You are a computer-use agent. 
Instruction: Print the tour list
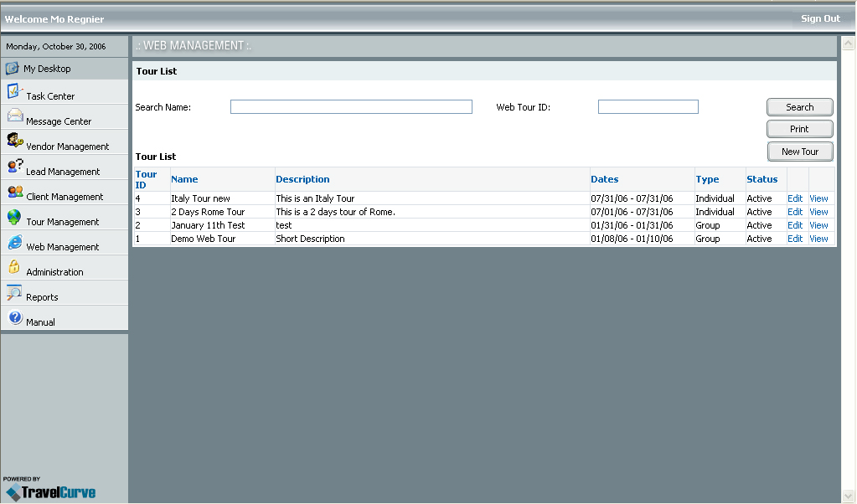coord(798,128)
